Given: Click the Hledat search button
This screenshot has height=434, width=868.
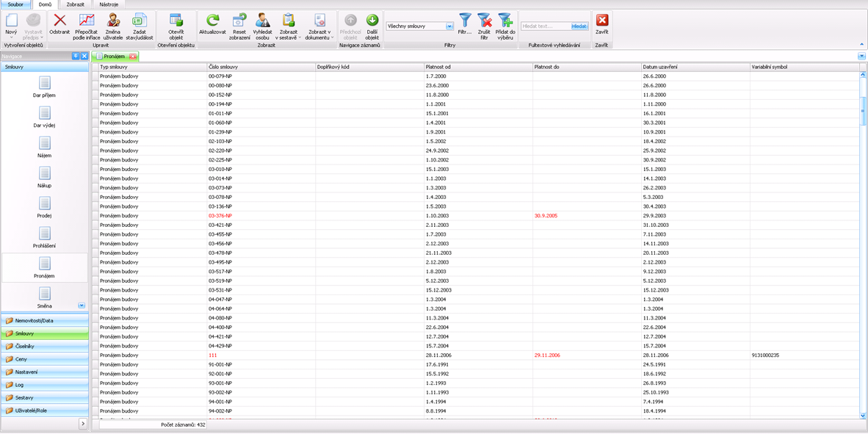Looking at the screenshot, I should (x=579, y=26).
